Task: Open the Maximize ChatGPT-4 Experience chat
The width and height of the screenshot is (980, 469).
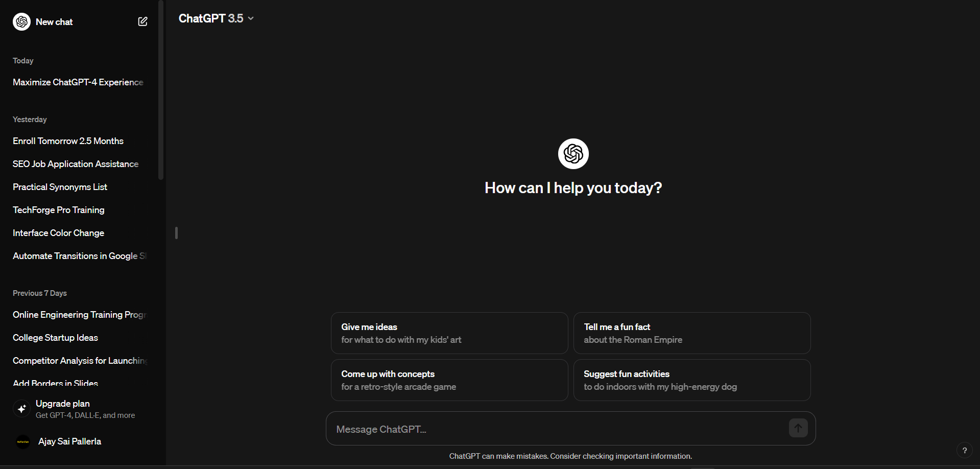Action: pyautogui.click(x=78, y=82)
